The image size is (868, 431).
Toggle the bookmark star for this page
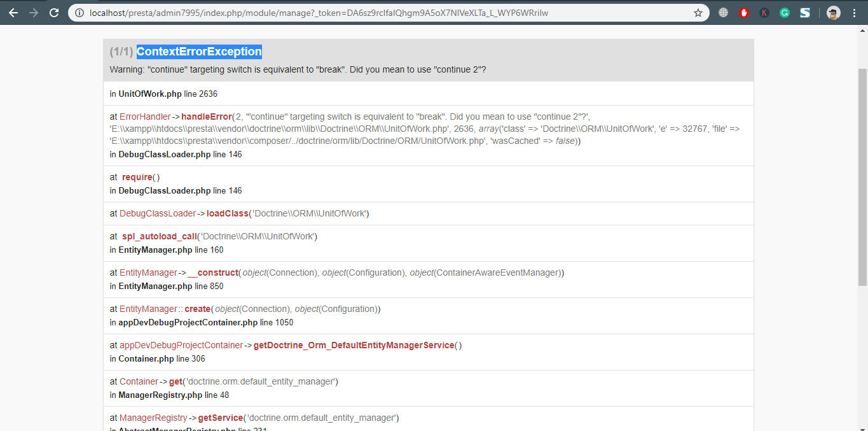point(698,12)
